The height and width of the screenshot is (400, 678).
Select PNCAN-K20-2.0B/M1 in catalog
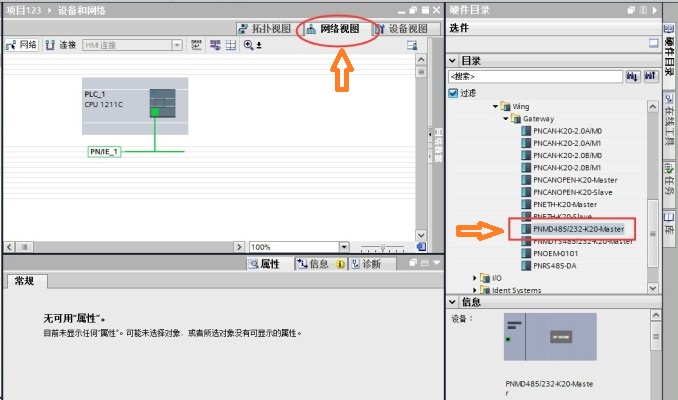coord(567,168)
